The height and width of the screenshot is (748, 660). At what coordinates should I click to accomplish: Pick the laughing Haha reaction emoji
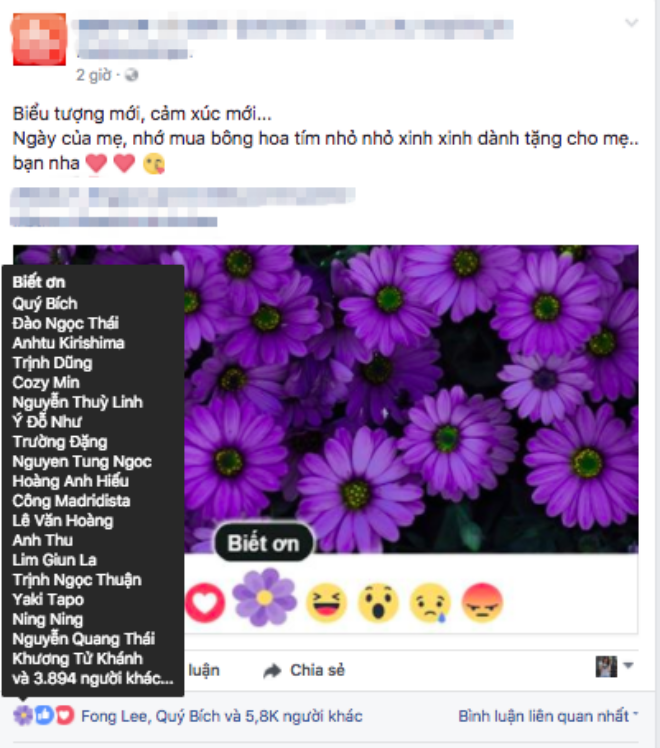coord(326,603)
